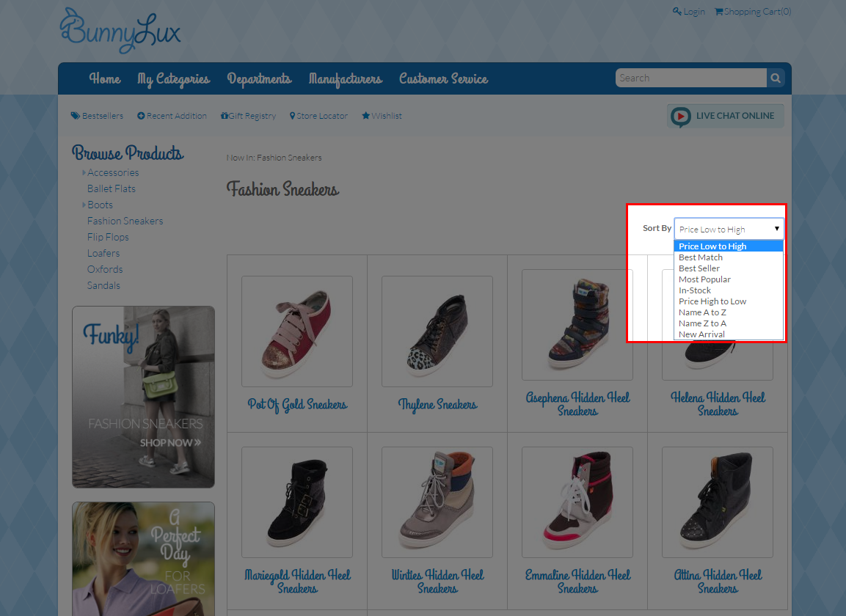Viewport: 846px width, 616px height.
Task: Open the Home menu
Action: (x=105, y=78)
